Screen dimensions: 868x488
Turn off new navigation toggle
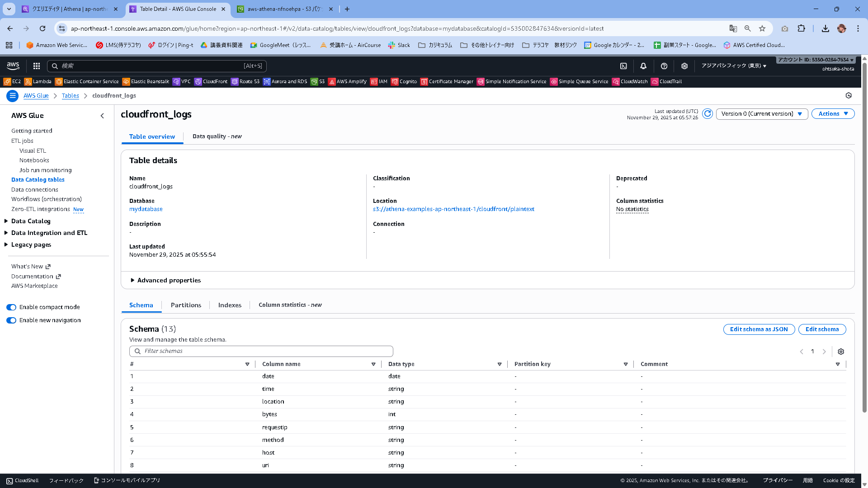click(x=11, y=320)
